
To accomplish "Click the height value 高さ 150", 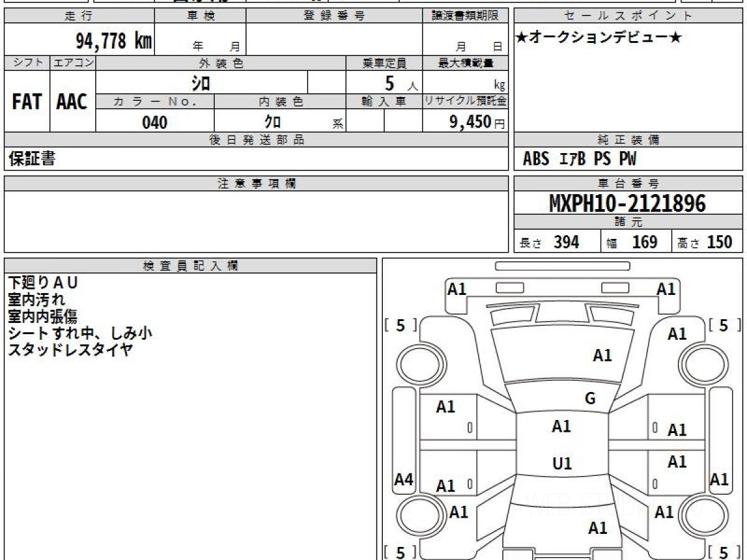I will 705,242.
